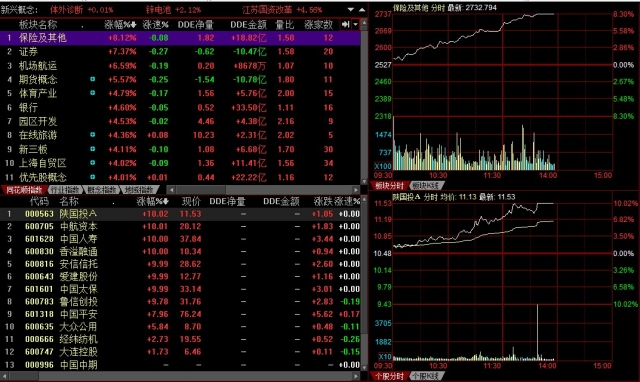Open the 地域指数 tab
Screen dimensions: 640x382
click(139, 190)
